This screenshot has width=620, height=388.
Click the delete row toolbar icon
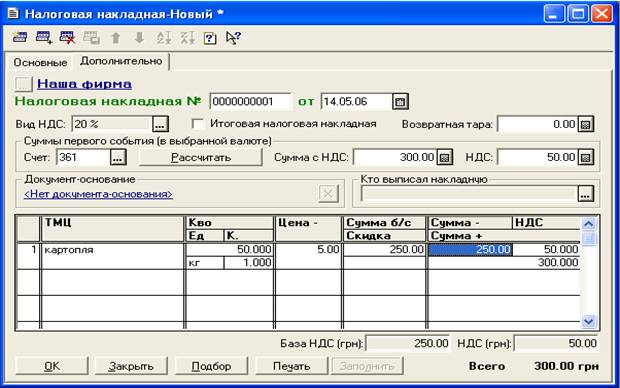click(67, 38)
